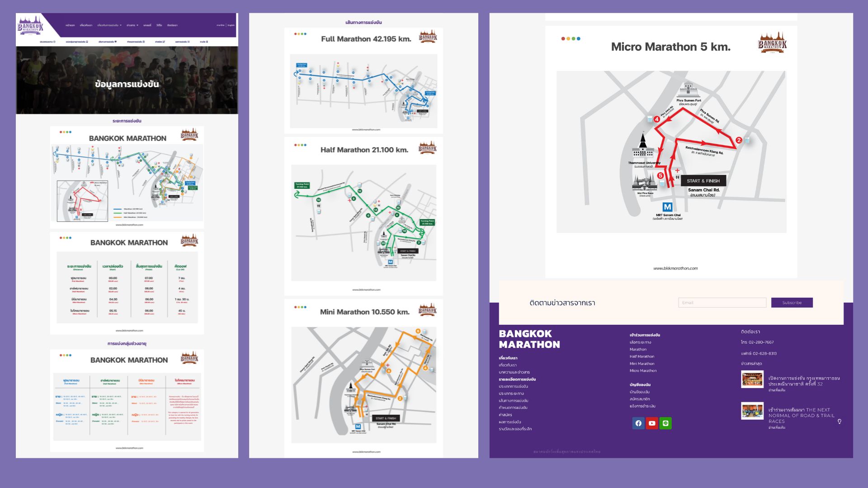Open the first news thumbnail in footer
Screen dimensions: 868x488
752,380
